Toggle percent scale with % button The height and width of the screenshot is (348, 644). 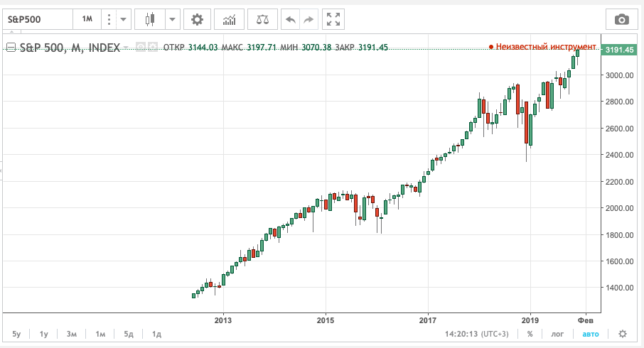pyautogui.click(x=530, y=334)
